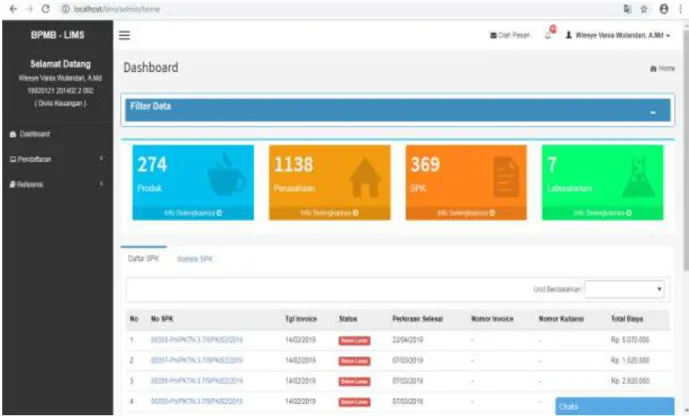Open the user account dropdown menu
Viewport: 689px width, 416px height.
[x=618, y=35]
